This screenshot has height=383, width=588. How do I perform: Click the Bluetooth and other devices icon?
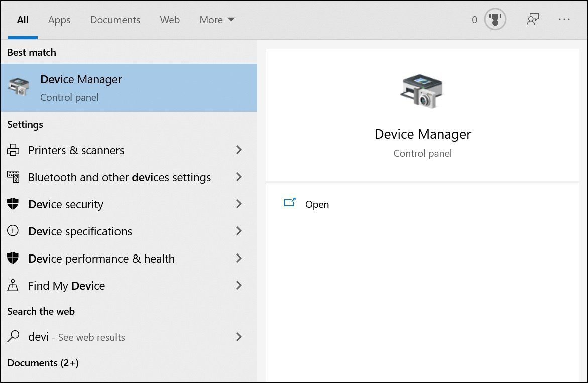[13, 177]
